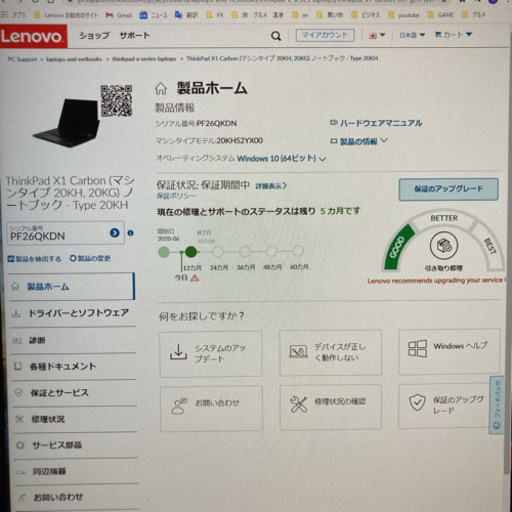Screen dimensions: 512x512
Task: Click the 保証のアップグレード button
Action: pos(449,189)
